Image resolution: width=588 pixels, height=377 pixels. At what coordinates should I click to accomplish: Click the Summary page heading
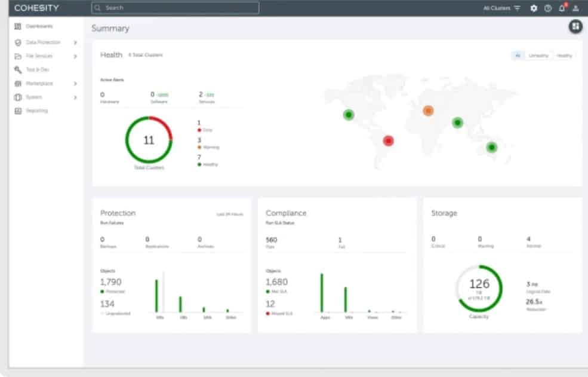point(110,28)
